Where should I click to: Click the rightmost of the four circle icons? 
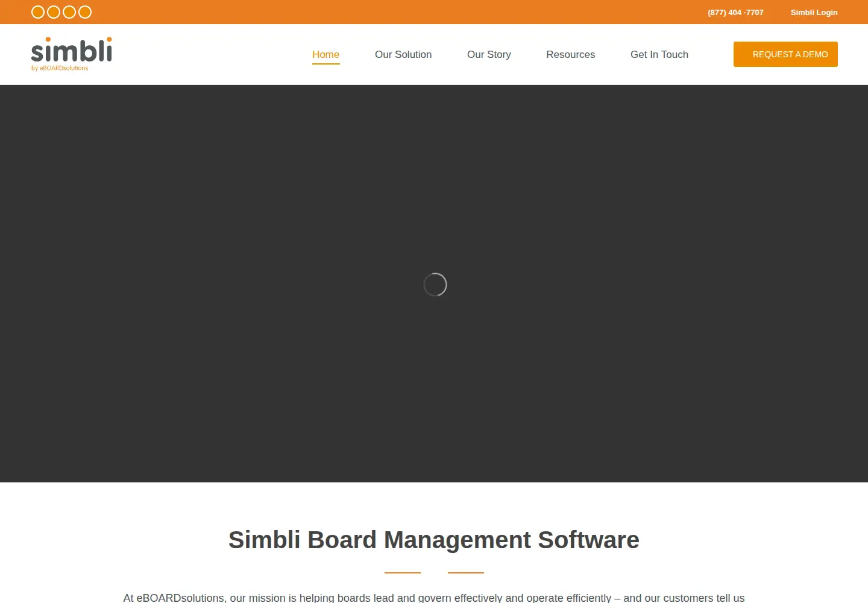[x=85, y=12]
